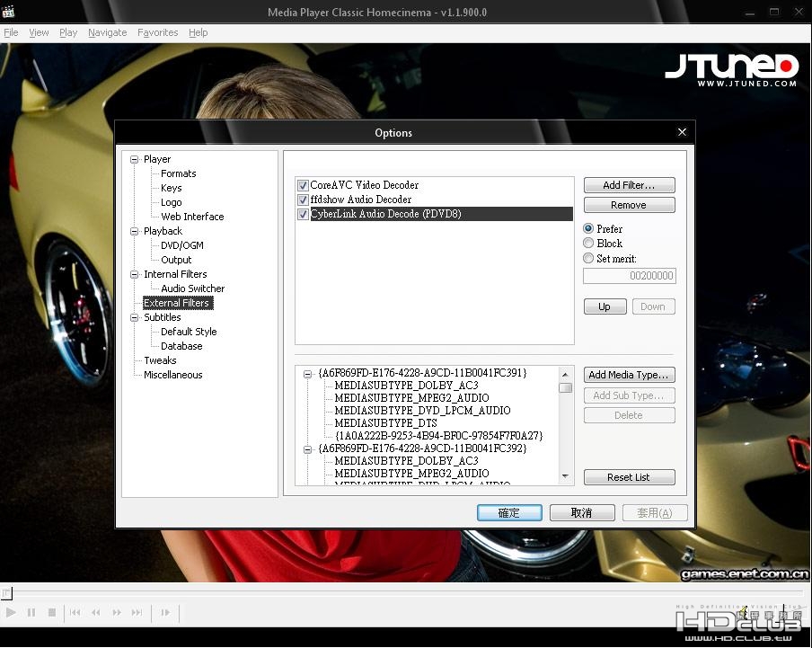Screen dimensions: 812x648
Task: Open the Favorites menu
Action: (158, 32)
